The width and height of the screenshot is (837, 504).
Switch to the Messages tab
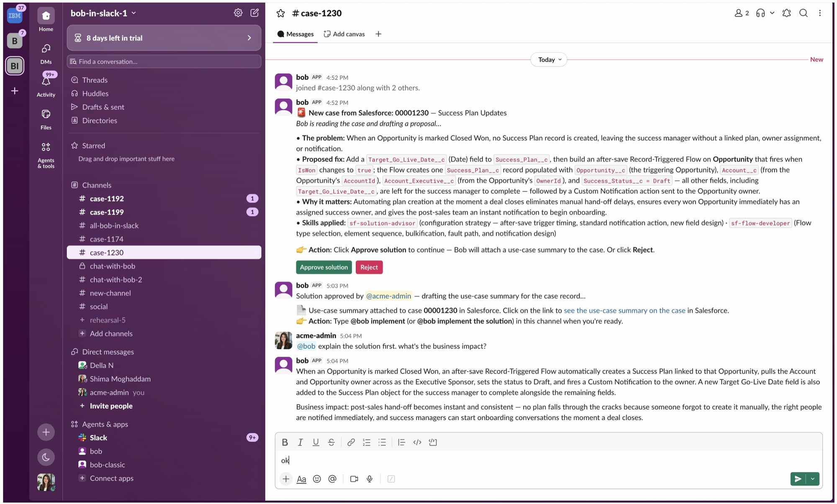pyautogui.click(x=295, y=34)
